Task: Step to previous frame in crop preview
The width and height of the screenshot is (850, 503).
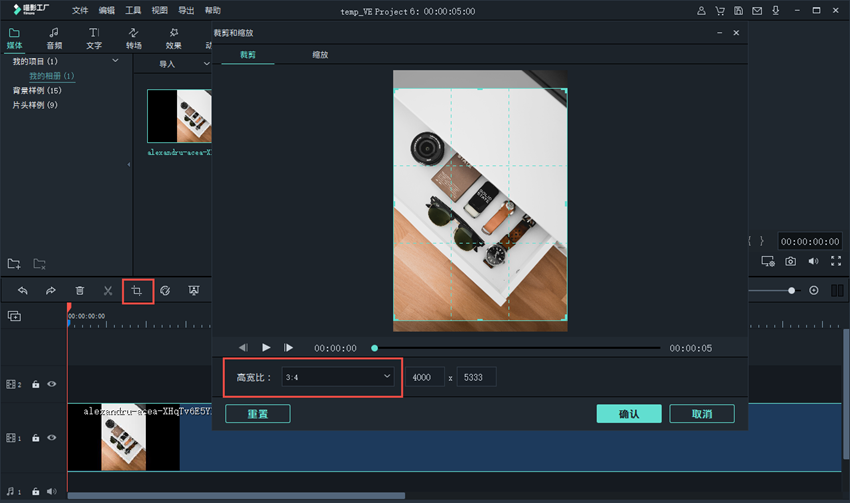Action: 243,347
